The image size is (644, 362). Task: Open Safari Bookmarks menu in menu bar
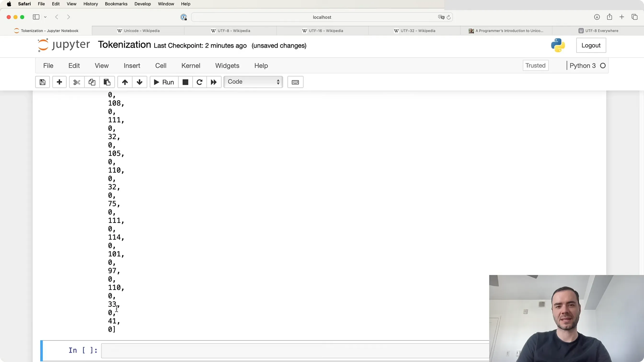pos(116,4)
